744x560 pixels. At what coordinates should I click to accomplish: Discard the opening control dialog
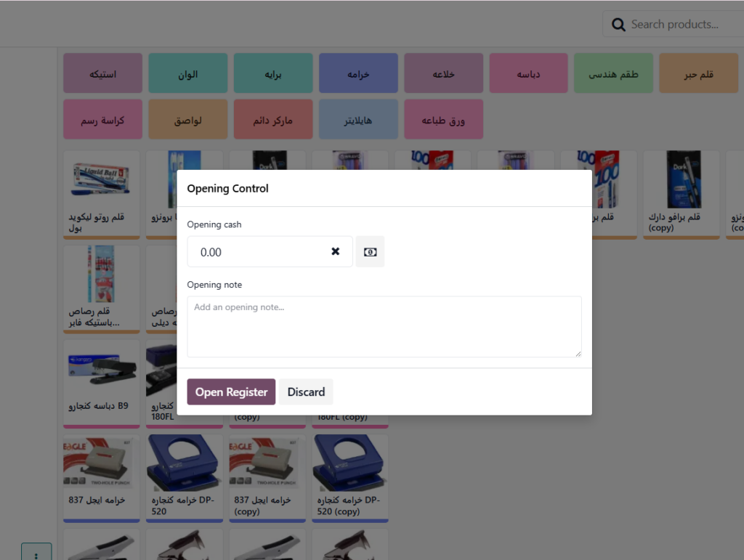[306, 391]
